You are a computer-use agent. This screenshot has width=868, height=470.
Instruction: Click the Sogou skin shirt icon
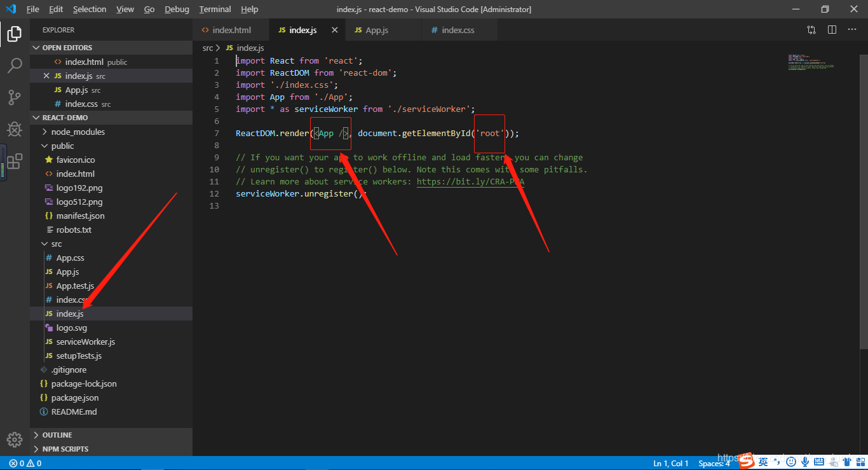(848, 461)
